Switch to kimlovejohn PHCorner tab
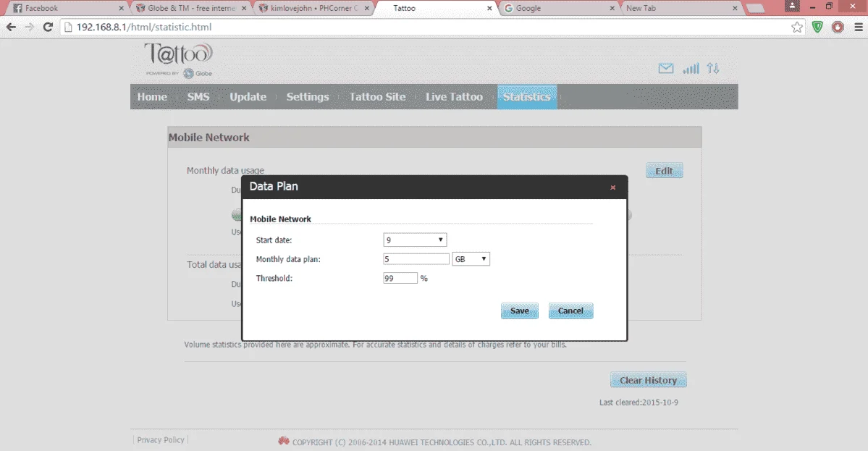Screen dimensions: 868x451 [313, 8]
